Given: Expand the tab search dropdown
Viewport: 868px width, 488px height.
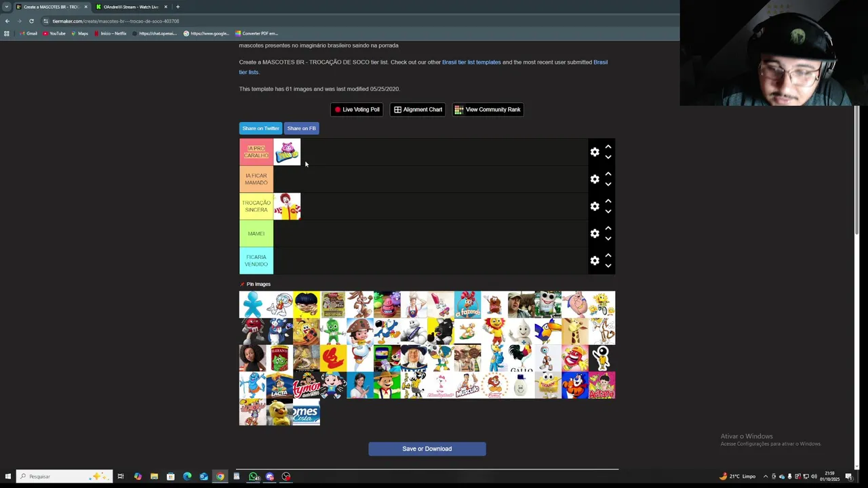Looking at the screenshot, I should coord(6,7).
